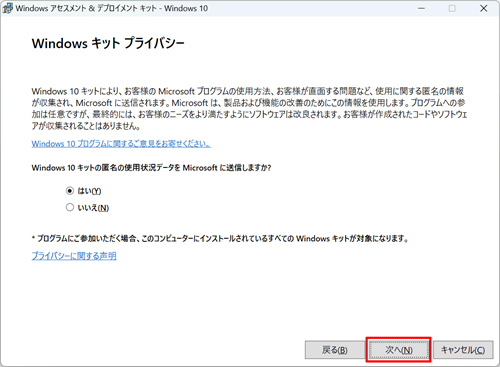Open the Windows 10 プログラム feedback link
The image size is (500, 367).
click(x=121, y=144)
